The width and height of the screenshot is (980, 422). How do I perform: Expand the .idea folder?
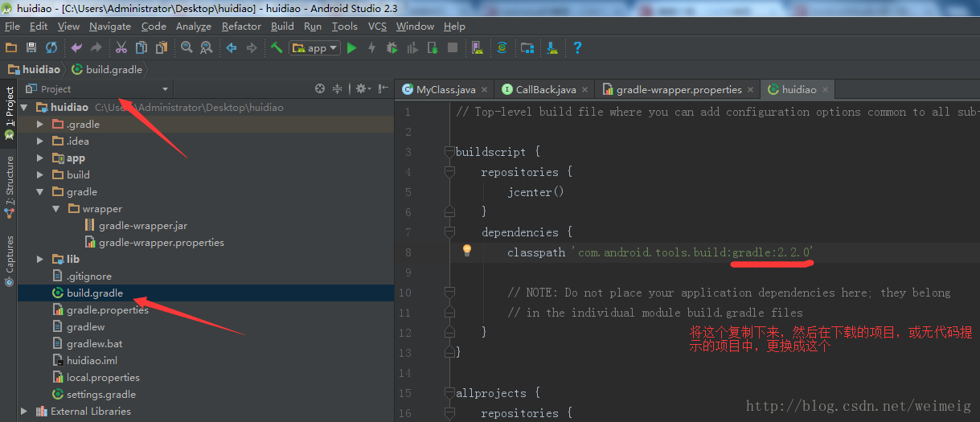click(40, 141)
